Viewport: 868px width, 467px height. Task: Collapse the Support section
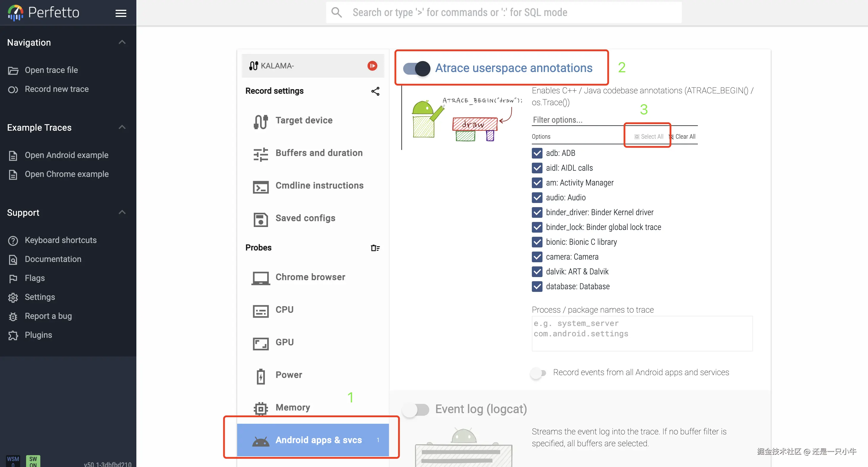coord(122,212)
